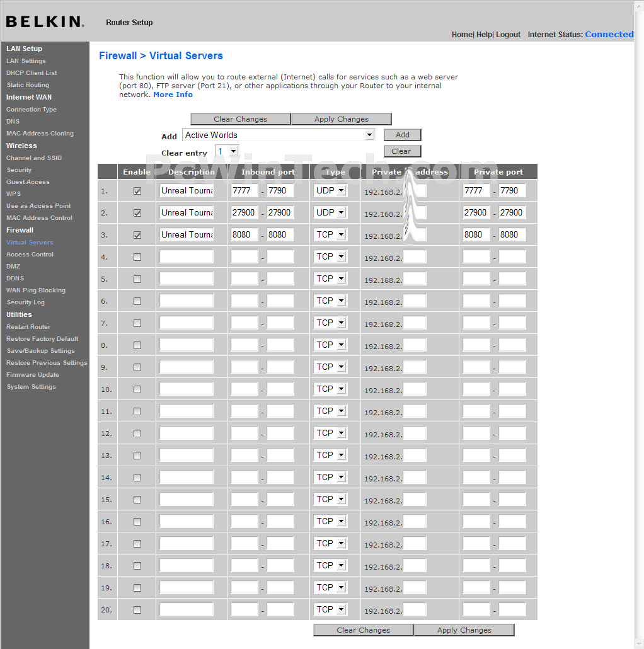Uncheck the Enable checkbox for row 1
Viewport: 644px width, 649px height.
pyautogui.click(x=137, y=191)
